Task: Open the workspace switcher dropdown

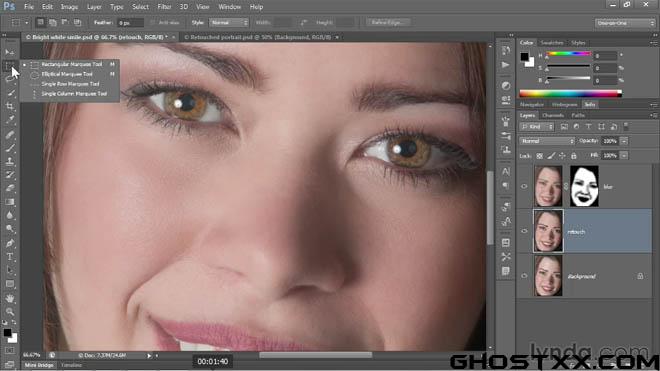Action: coord(625,23)
